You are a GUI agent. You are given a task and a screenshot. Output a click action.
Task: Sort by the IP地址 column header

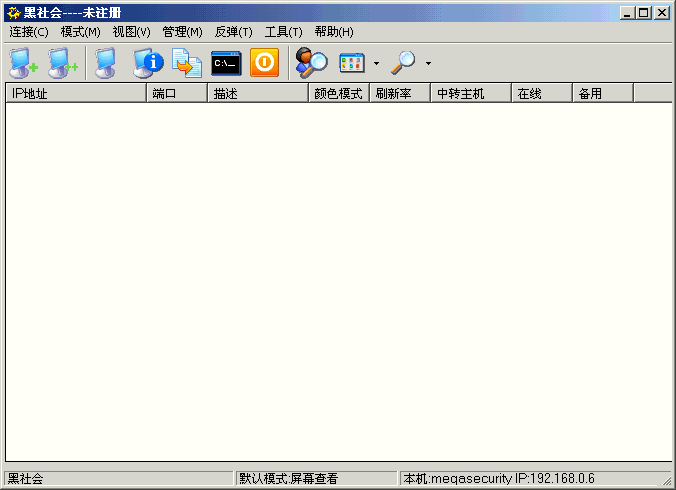(75, 93)
